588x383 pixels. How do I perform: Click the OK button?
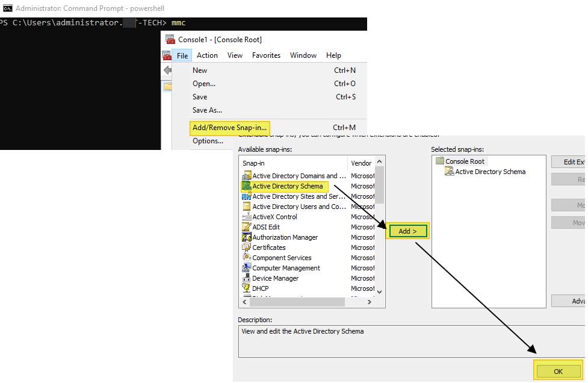pyautogui.click(x=558, y=372)
